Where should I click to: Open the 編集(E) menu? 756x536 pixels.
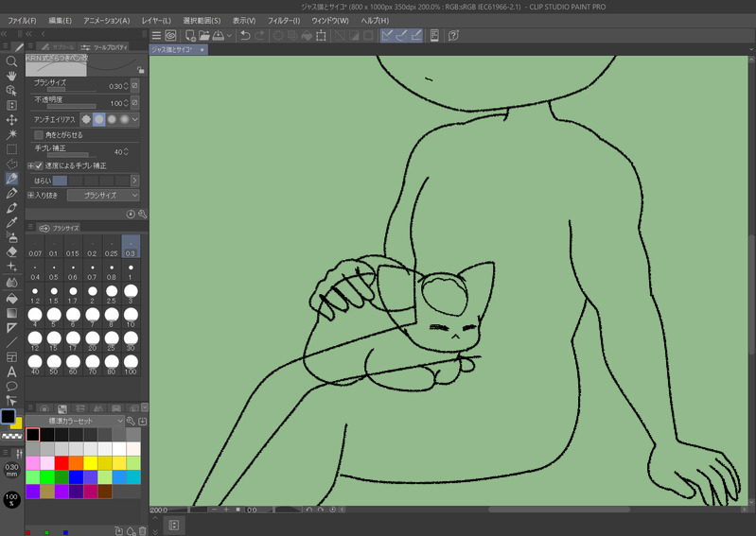pos(61,21)
